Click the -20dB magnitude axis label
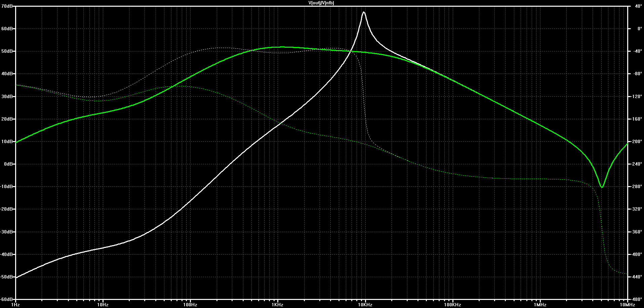This screenshot has height=308, width=644. pyautogui.click(x=6, y=209)
